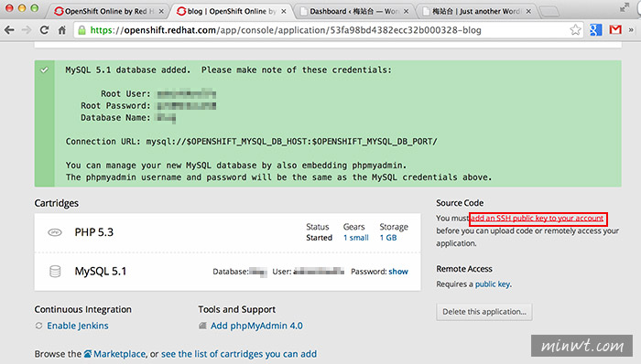Open the Gmail extension icon

point(615,30)
